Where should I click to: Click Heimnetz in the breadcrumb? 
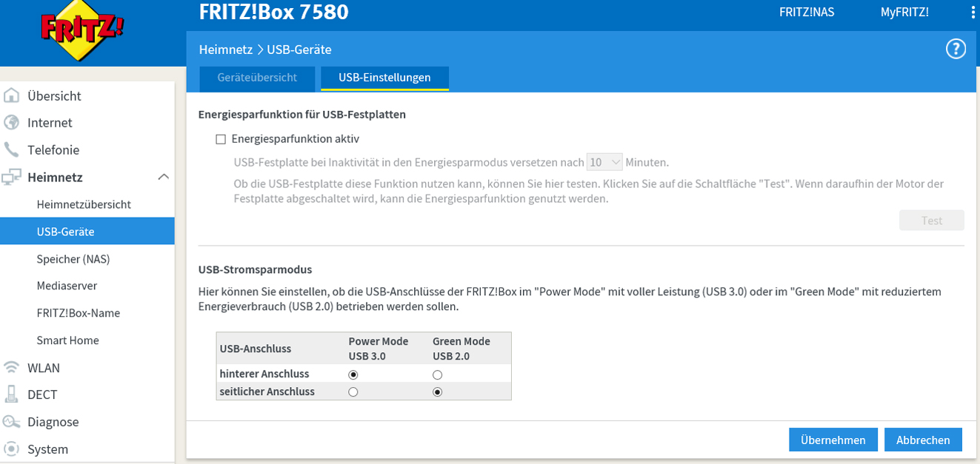click(x=226, y=50)
